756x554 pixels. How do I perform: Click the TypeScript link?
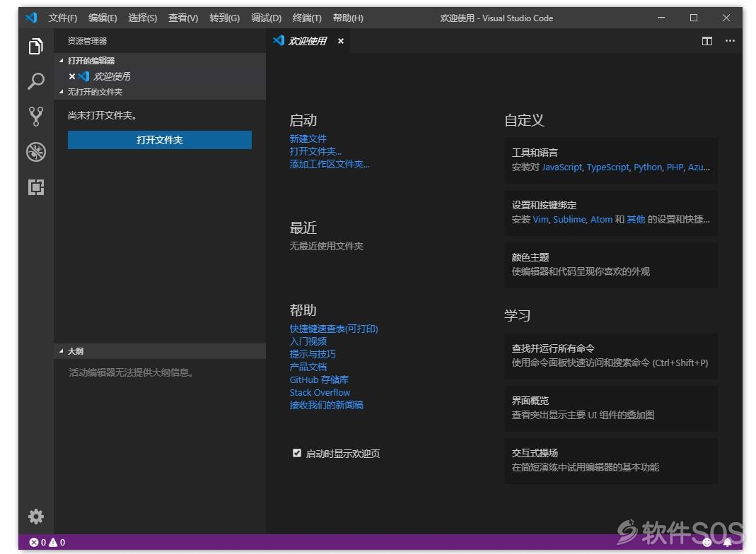tap(608, 167)
